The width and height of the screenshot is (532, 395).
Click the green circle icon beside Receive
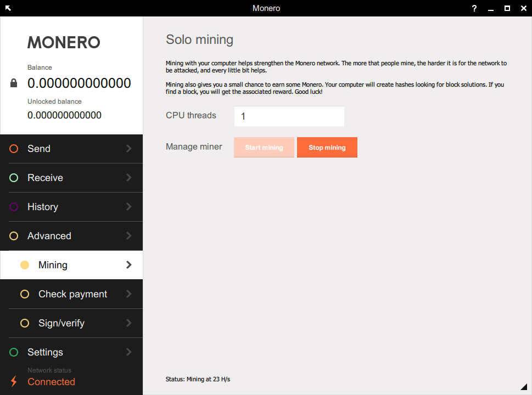click(14, 178)
